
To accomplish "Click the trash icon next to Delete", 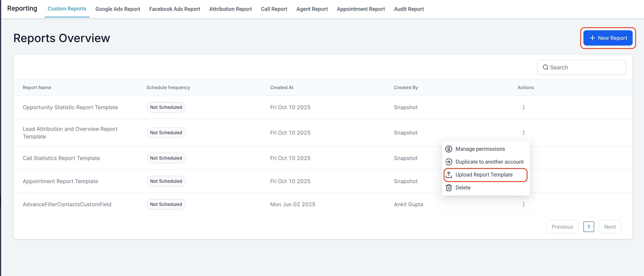I will pos(449,188).
